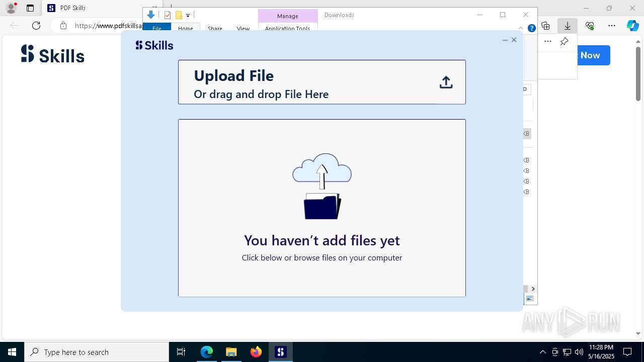Minimize the Skills upload dialog
The width and height of the screenshot is (644, 362).
[505, 40]
